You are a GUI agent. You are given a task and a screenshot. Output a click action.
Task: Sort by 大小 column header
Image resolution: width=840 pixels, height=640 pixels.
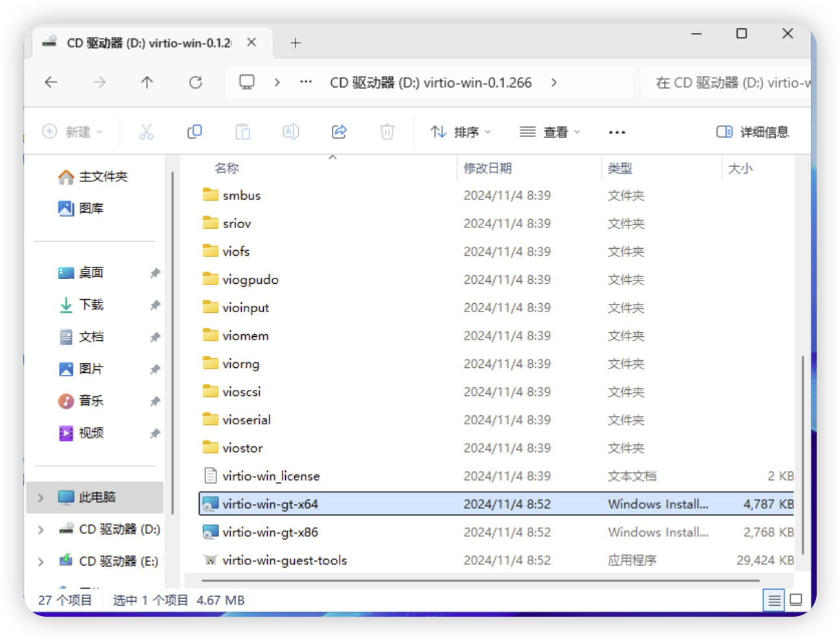(x=740, y=168)
